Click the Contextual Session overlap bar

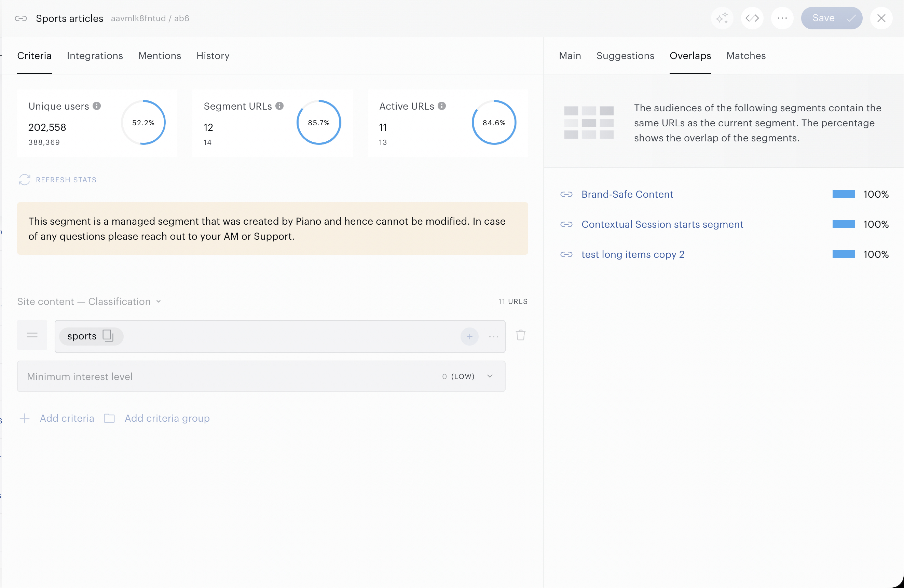coord(844,224)
